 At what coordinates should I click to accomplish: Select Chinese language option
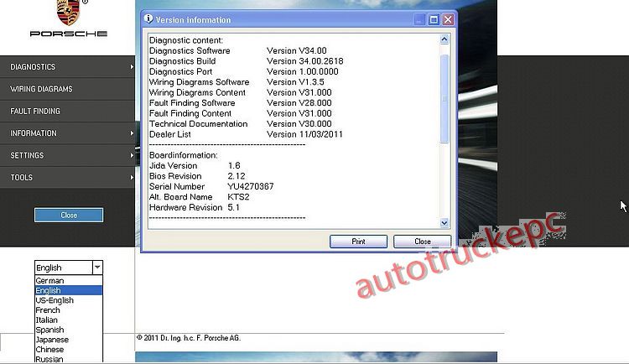tap(69, 349)
